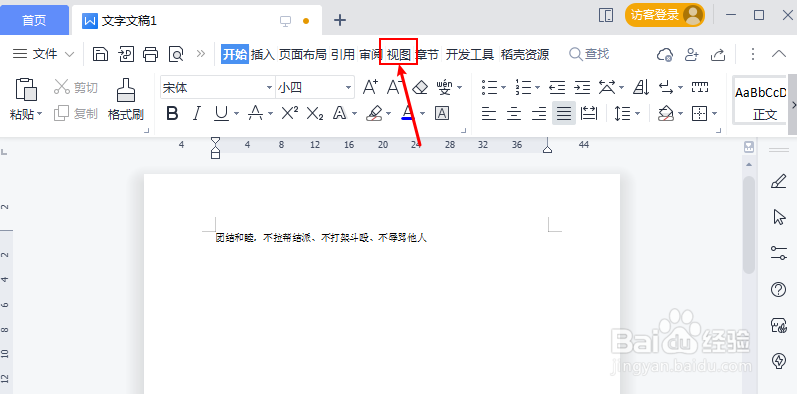Viewport: 797px width, 394px height.
Task: Expand more quick access tools chevron
Action: 201,53
